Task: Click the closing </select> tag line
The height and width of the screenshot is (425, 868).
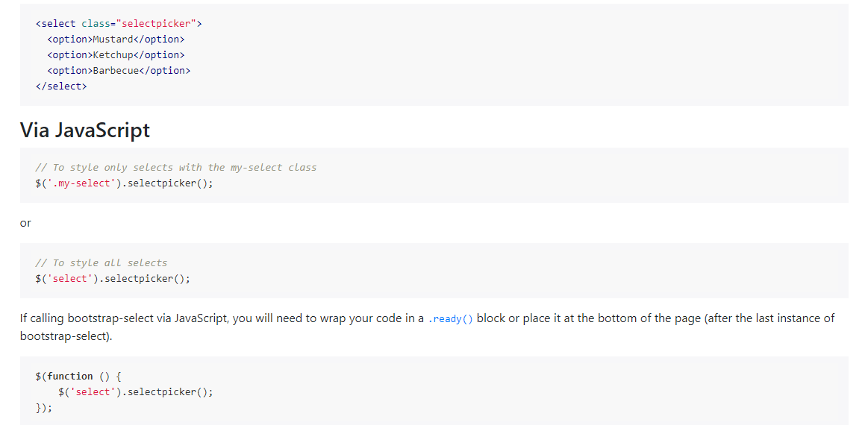Action: coord(61,86)
